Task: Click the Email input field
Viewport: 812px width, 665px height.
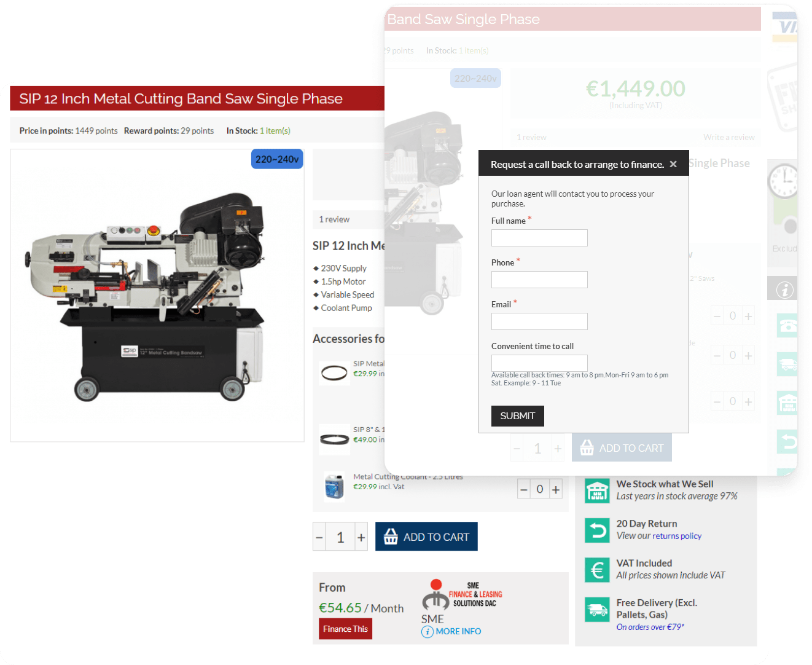Action: point(539,321)
